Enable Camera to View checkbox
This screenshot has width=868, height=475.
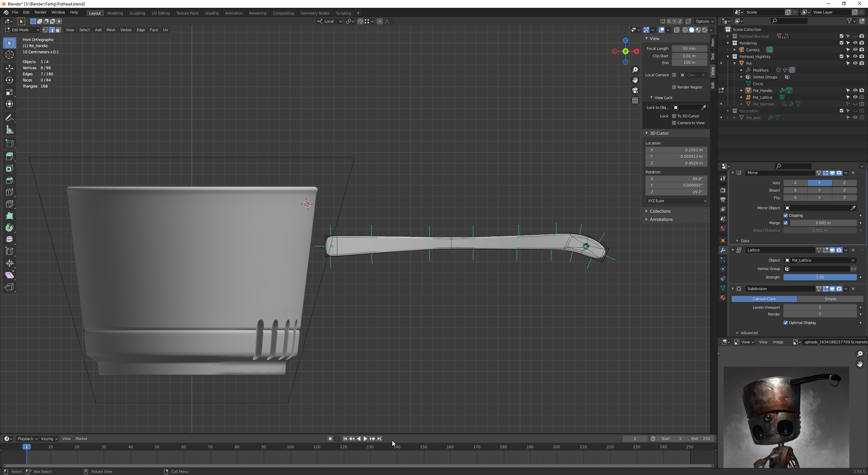(x=674, y=123)
